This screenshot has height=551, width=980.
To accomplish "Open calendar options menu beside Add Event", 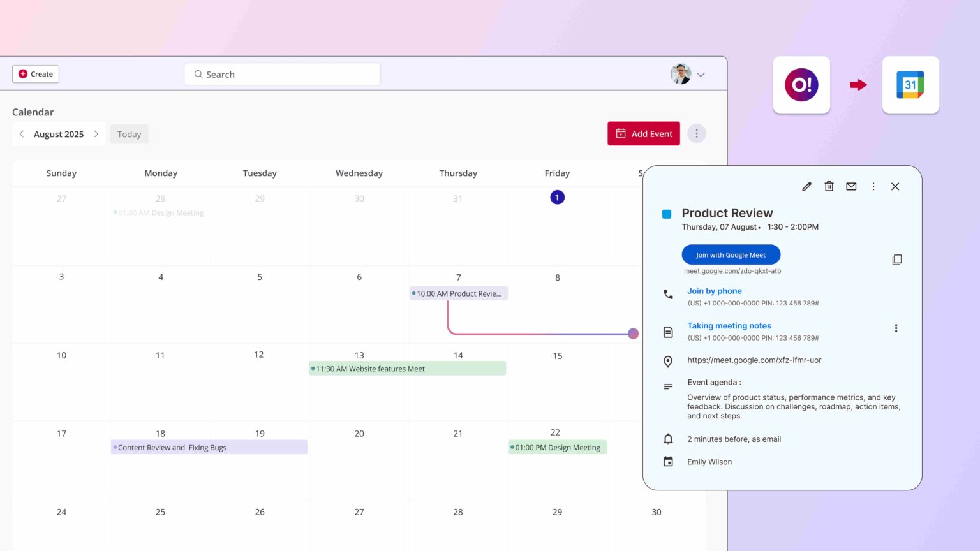I will click(697, 134).
